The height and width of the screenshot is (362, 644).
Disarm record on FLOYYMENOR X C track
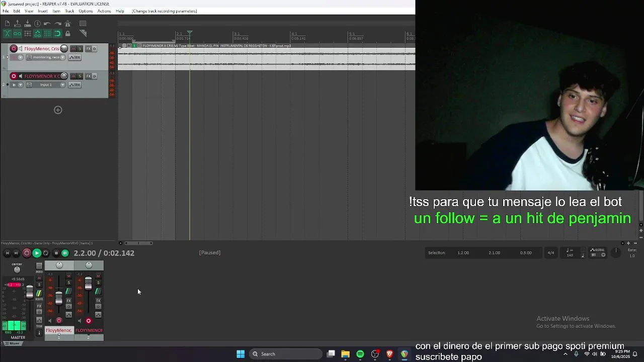point(14,76)
